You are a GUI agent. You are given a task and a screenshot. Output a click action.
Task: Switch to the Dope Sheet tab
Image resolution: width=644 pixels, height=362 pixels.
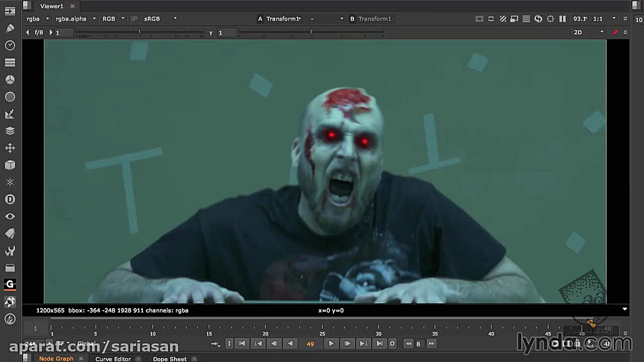[170, 358]
